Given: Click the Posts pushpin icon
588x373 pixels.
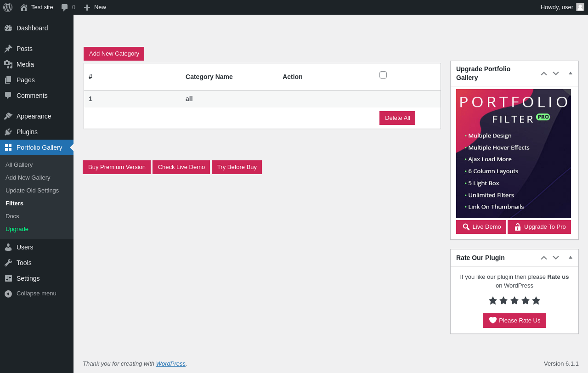Looking at the screenshot, I should [8, 49].
